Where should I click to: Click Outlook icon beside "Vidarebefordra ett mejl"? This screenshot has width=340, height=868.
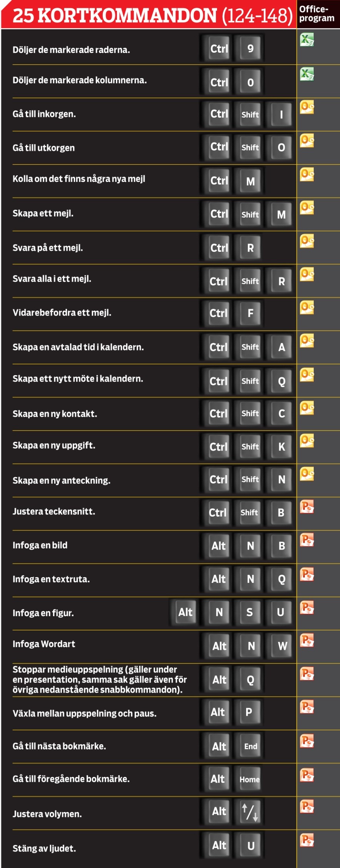click(307, 308)
